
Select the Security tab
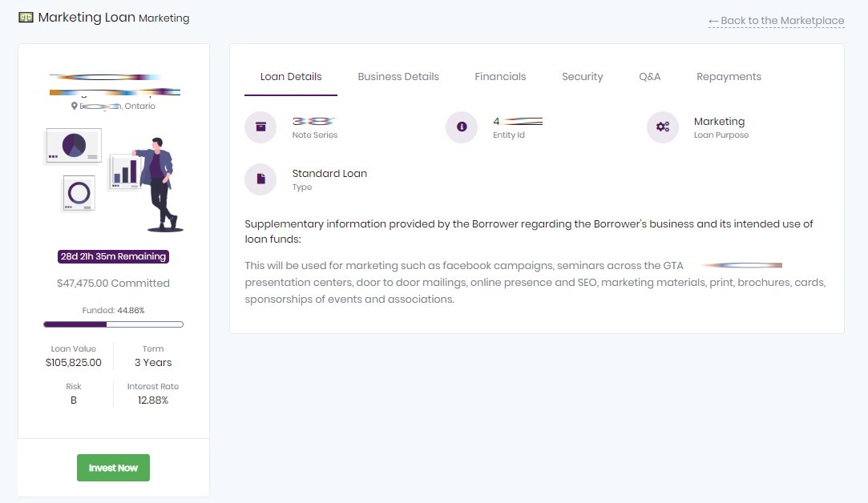[x=582, y=77]
